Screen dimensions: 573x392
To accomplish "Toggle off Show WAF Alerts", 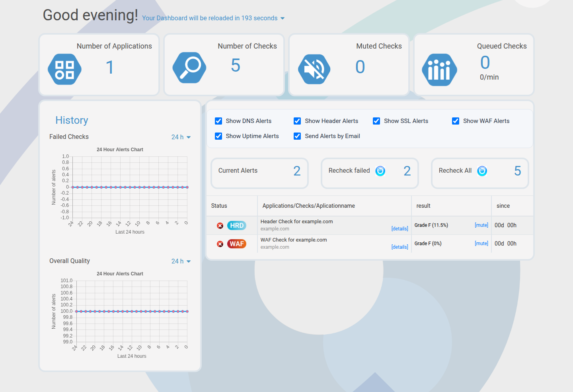I will [455, 121].
